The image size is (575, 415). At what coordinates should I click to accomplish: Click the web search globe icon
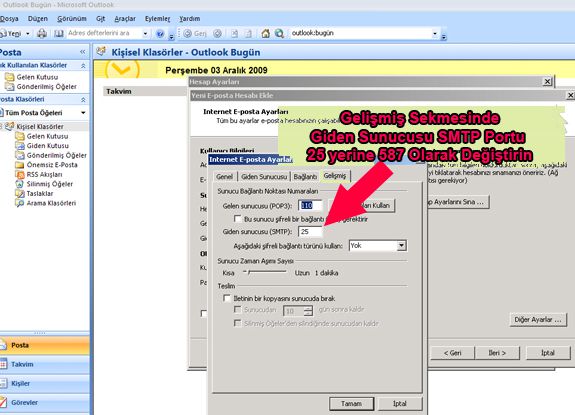279,33
